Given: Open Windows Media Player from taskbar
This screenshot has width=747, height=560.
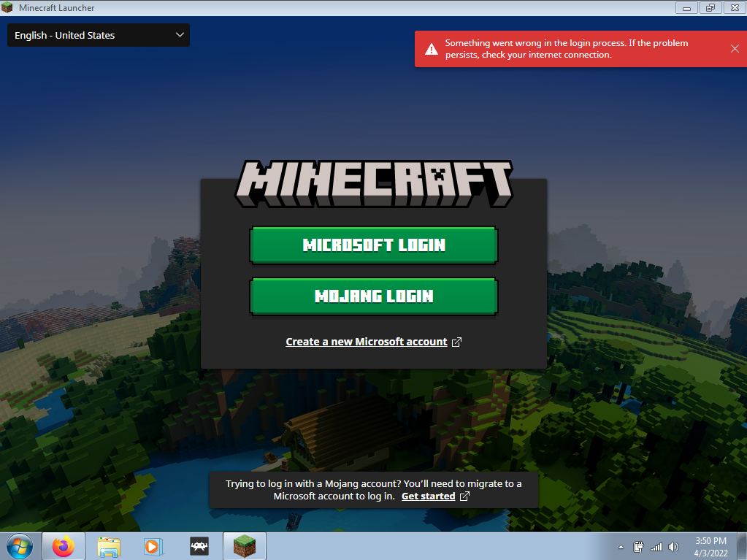Looking at the screenshot, I should click(153, 546).
